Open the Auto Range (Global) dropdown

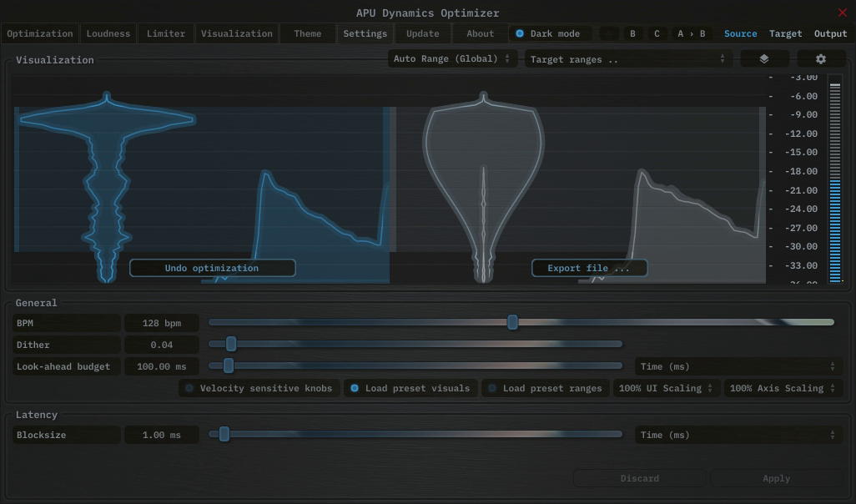[451, 59]
